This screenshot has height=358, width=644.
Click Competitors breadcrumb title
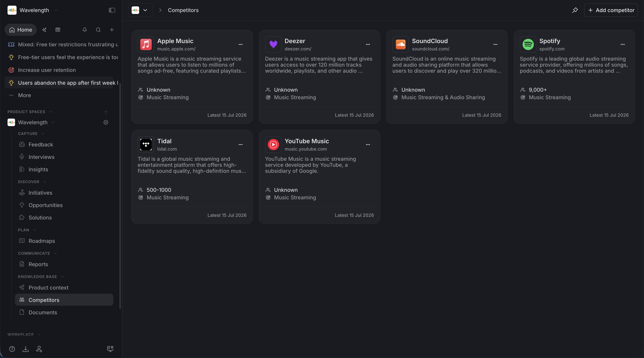[x=183, y=10]
